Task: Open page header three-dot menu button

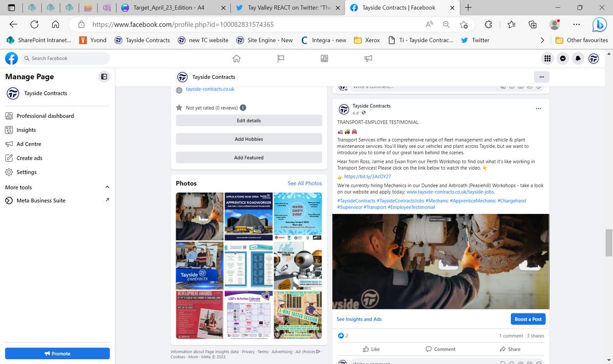Action: coord(542,77)
